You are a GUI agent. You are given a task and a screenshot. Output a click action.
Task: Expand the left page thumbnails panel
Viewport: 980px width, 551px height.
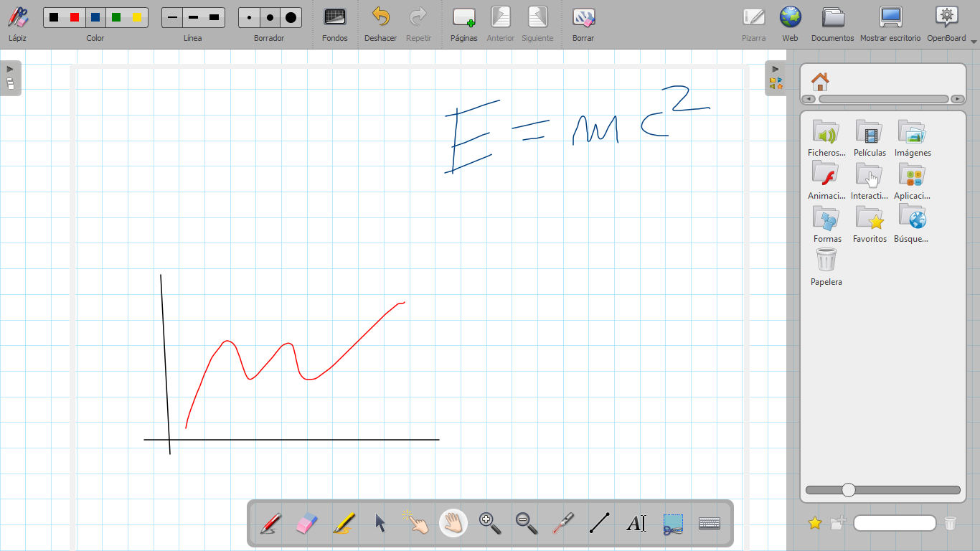[10, 77]
